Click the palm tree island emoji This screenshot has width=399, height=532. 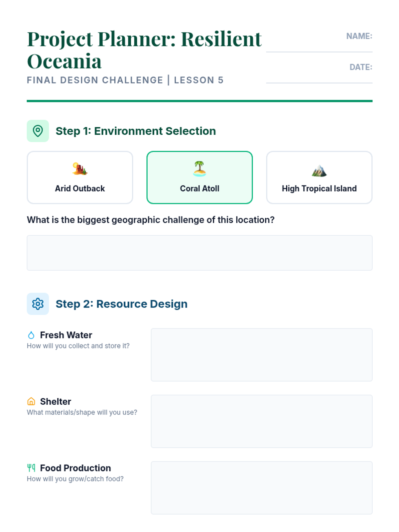(x=199, y=169)
